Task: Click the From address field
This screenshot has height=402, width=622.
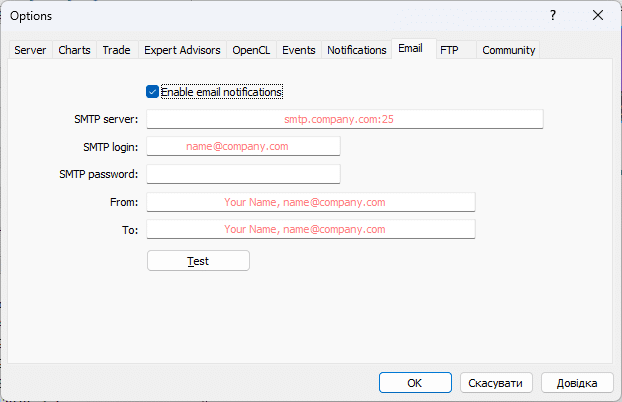Action: [310, 202]
